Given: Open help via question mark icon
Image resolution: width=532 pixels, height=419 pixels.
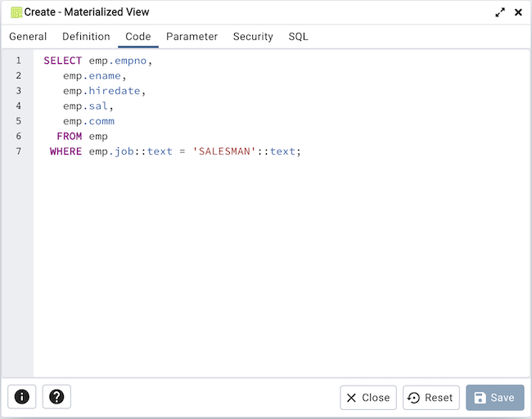Looking at the screenshot, I should click(x=56, y=397).
